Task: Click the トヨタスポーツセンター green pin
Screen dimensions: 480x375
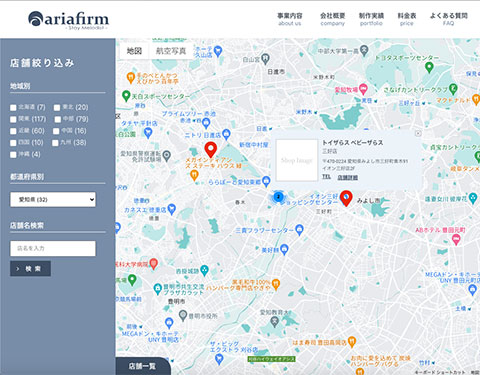Action: coord(429,67)
